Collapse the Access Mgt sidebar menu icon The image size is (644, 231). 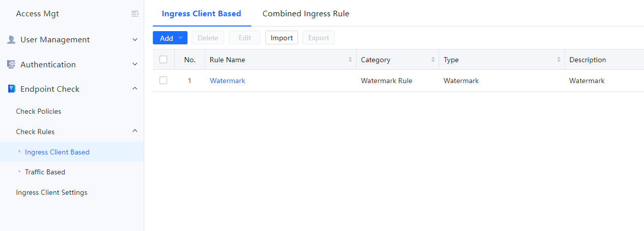[x=135, y=14]
